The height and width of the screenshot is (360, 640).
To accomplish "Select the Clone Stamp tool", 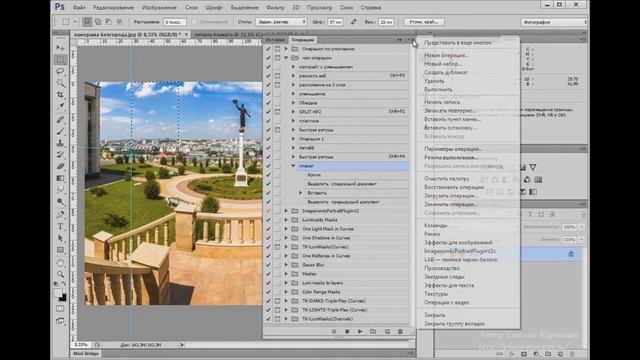I will pos(60,143).
